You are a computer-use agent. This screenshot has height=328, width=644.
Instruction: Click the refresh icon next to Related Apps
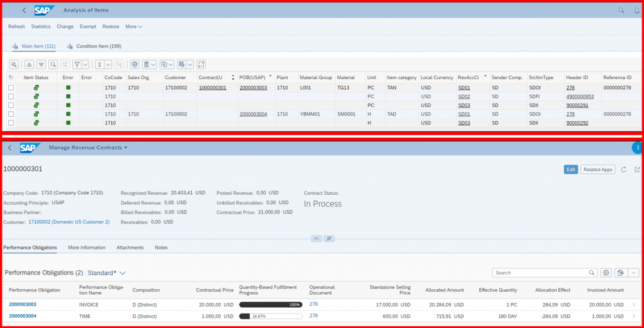[x=623, y=170]
